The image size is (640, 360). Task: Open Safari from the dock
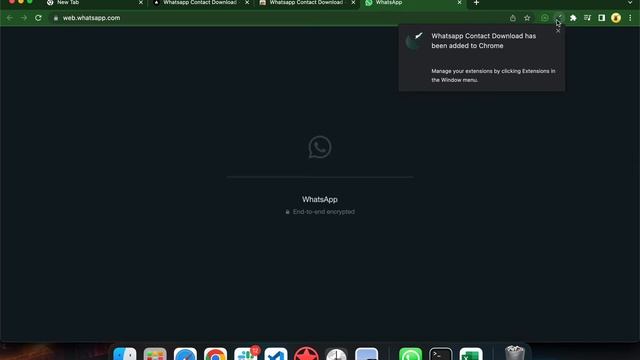185,354
